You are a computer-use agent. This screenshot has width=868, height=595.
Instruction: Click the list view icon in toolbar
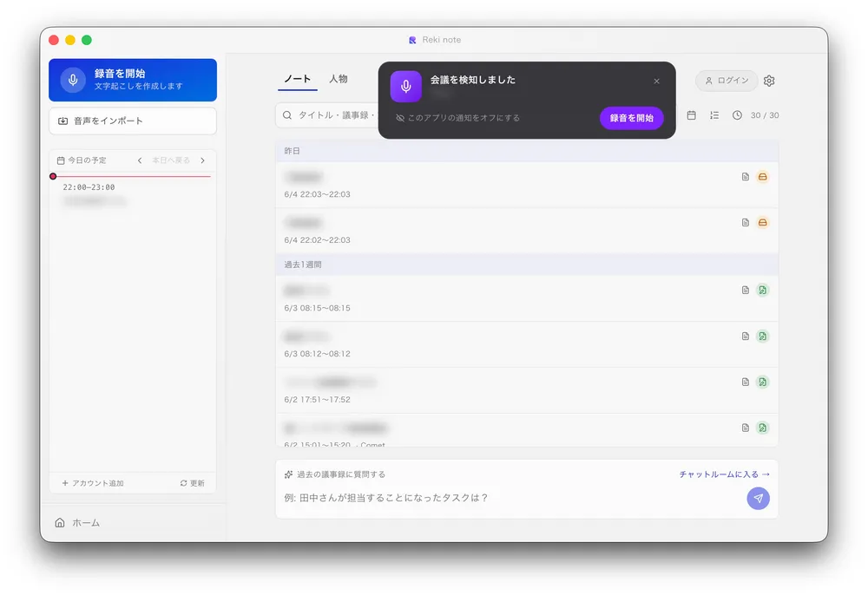pos(714,115)
